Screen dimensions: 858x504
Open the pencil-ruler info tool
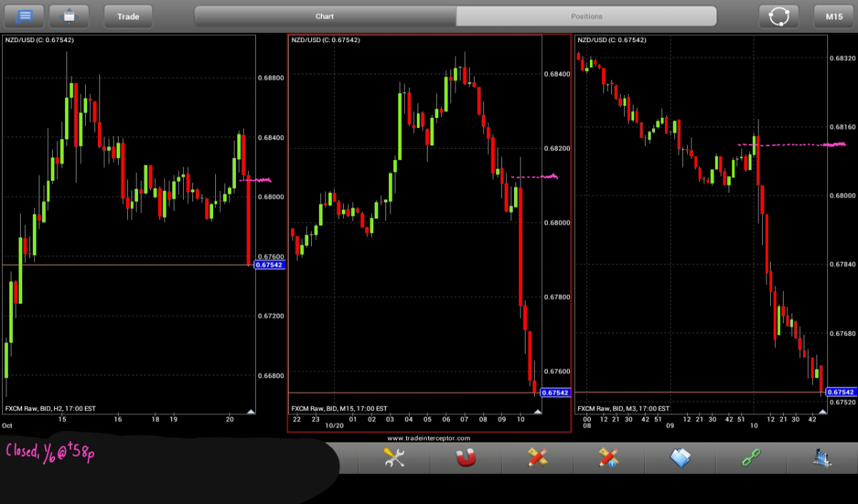tap(608, 458)
